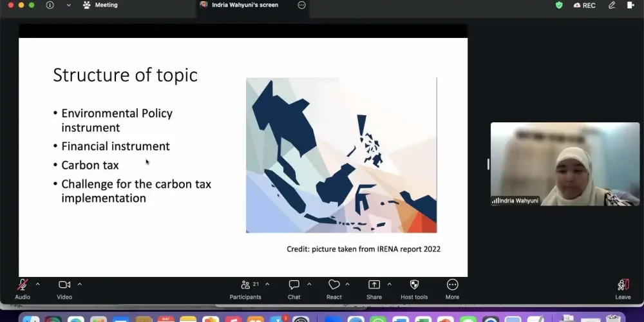Open the Participants panel icon
Viewport: 644px width, 322px height.
245,285
